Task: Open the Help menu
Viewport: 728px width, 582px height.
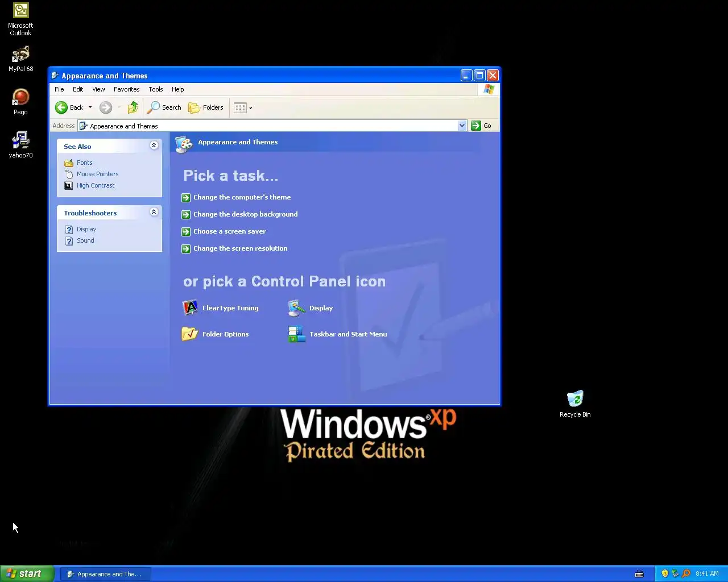Action: click(178, 89)
